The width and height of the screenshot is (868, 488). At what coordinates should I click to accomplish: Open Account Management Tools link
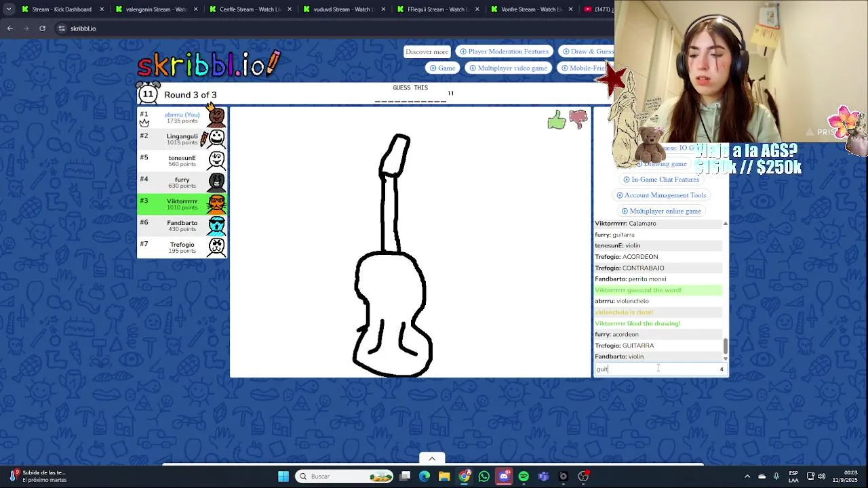[661, 195]
